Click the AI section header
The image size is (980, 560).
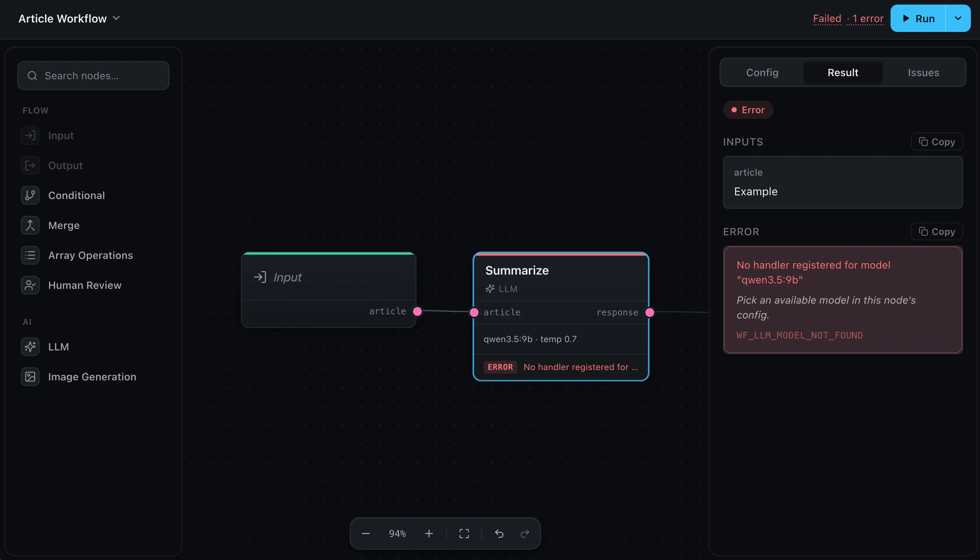[27, 322]
